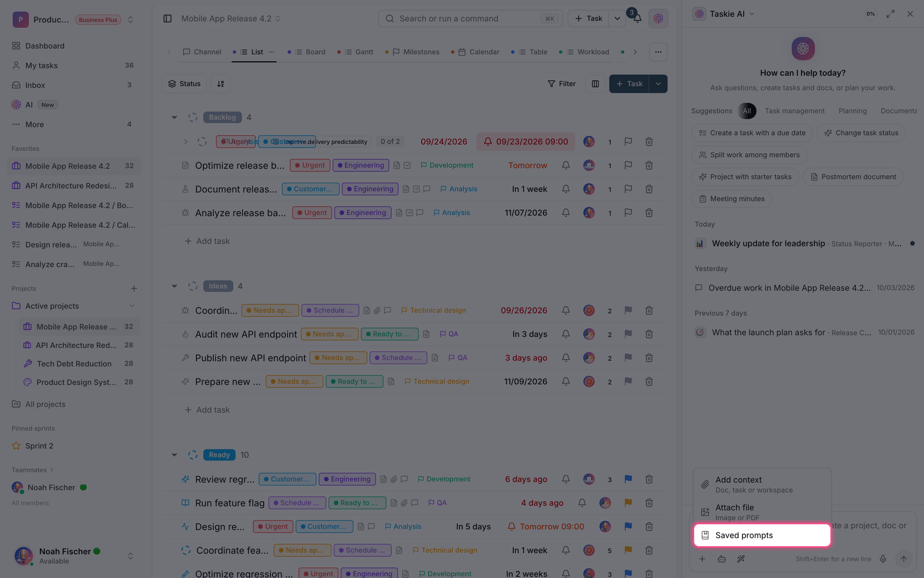
Task: Open Dashboard in sidebar
Action: [75, 46]
